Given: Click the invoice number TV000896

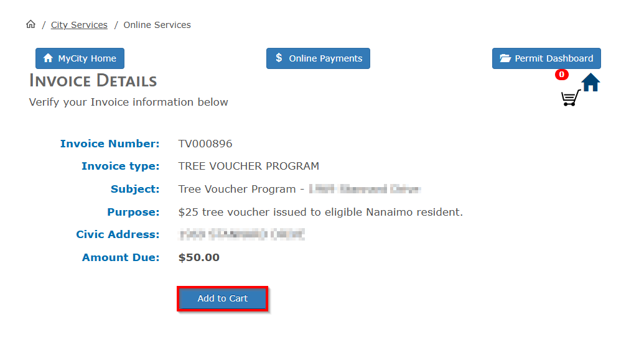Looking at the screenshot, I should (205, 144).
